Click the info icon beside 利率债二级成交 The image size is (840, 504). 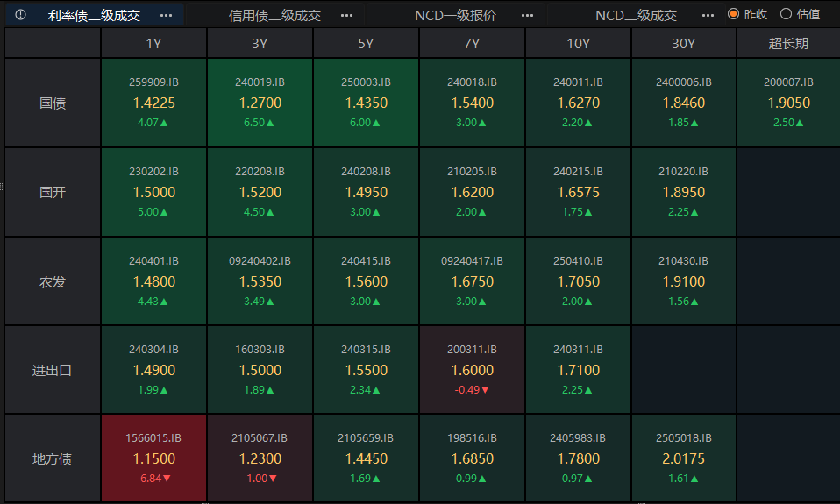(x=20, y=14)
